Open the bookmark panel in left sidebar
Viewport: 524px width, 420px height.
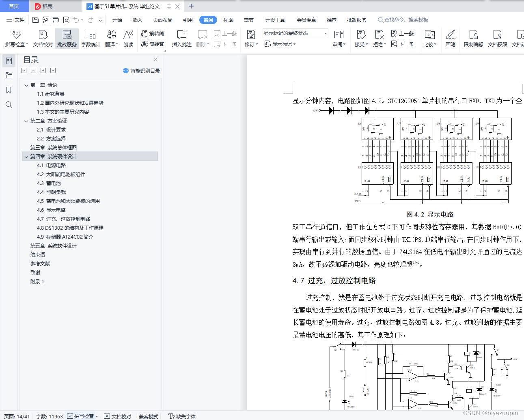(9, 90)
